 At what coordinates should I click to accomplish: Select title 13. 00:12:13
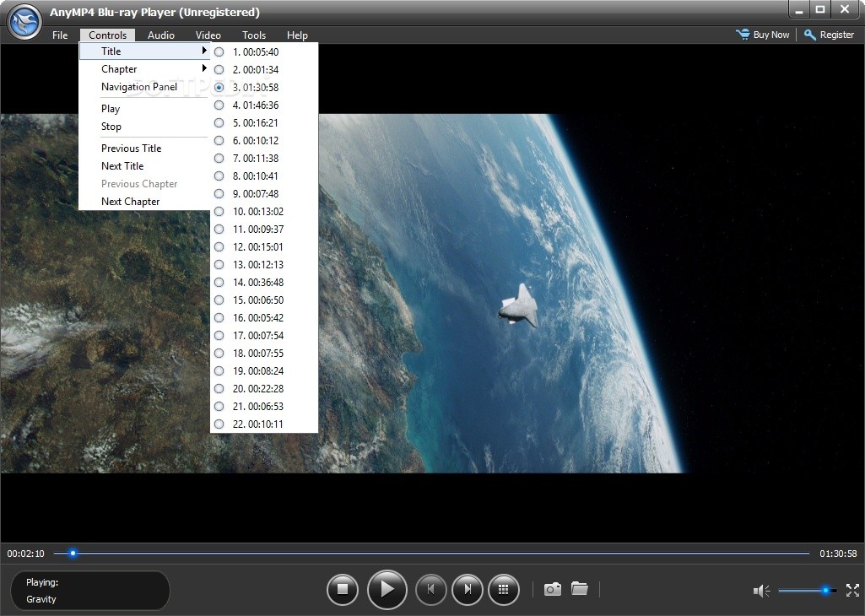(263, 264)
